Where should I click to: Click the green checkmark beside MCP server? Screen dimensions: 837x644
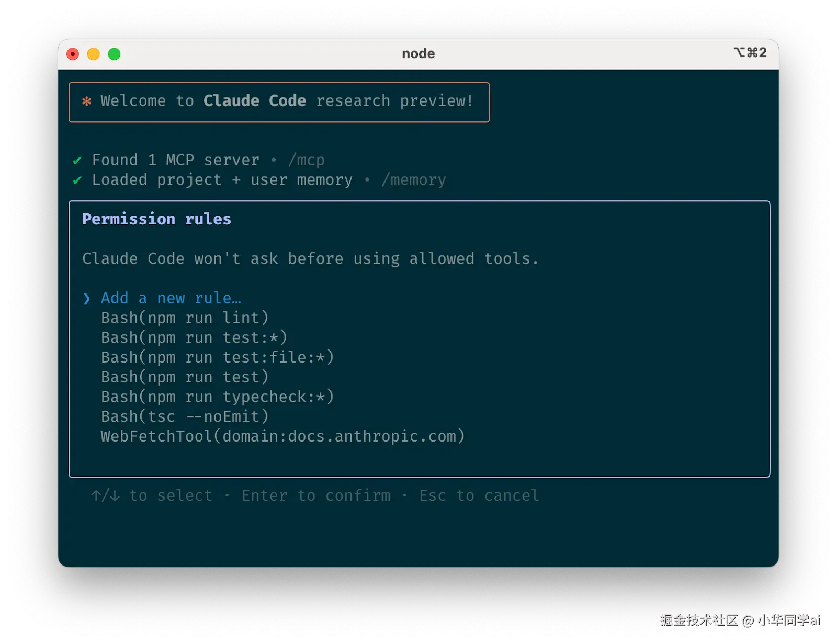coord(77,160)
